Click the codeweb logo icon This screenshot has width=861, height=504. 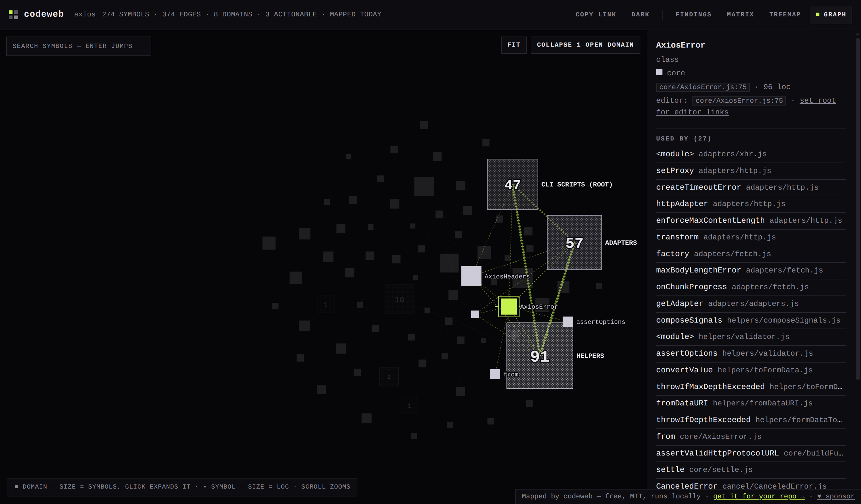[13, 14]
